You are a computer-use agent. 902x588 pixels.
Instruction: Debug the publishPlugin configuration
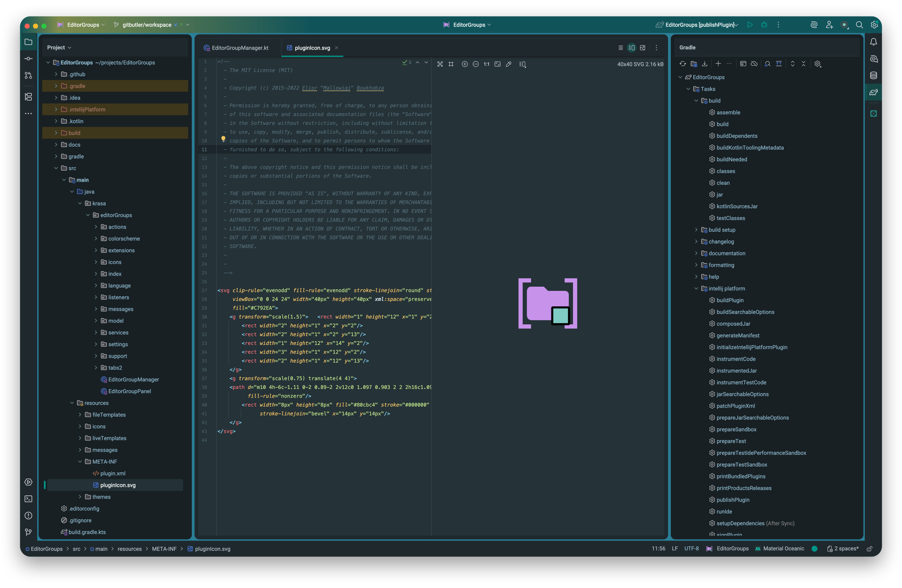tap(764, 25)
